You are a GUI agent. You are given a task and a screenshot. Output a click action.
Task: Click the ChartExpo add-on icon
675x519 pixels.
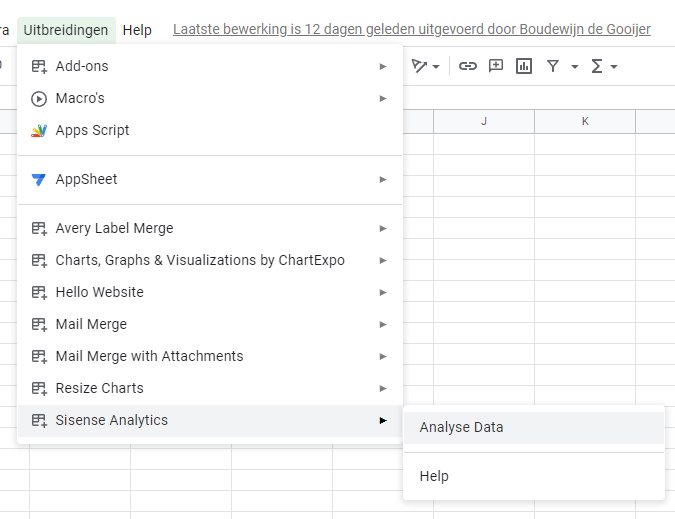[39, 260]
